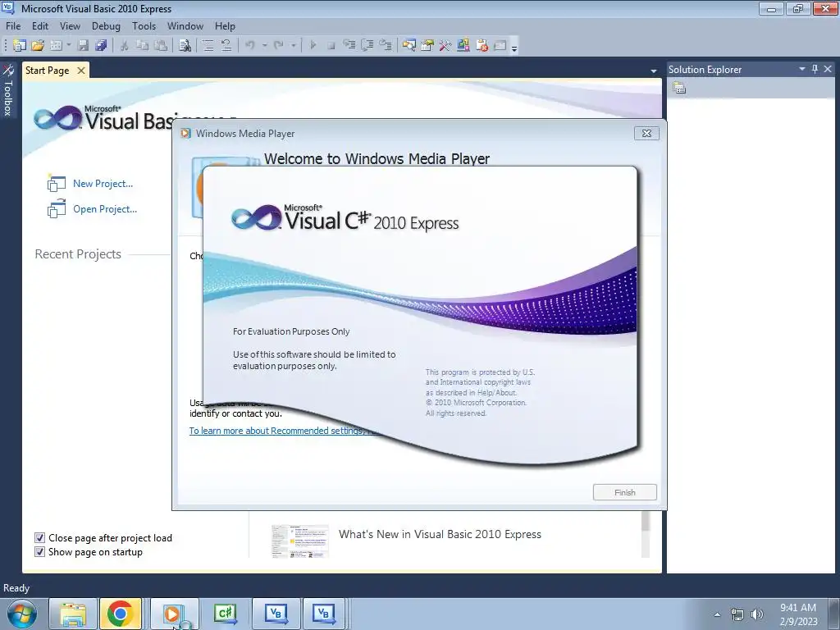Open the Edit menu
The image size is (840, 630).
point(40,25)
